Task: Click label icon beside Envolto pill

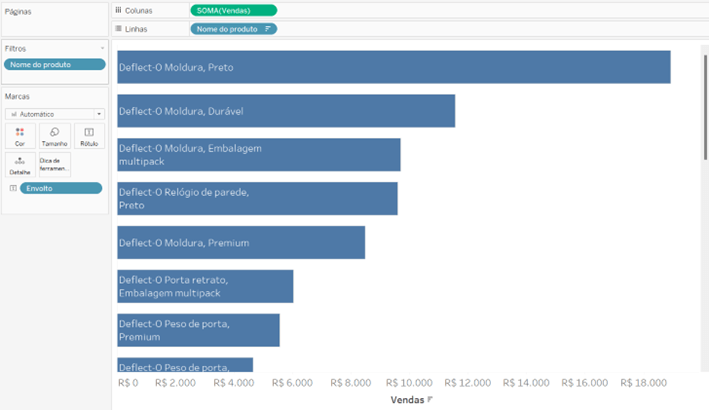Action: tap(13, 188)
